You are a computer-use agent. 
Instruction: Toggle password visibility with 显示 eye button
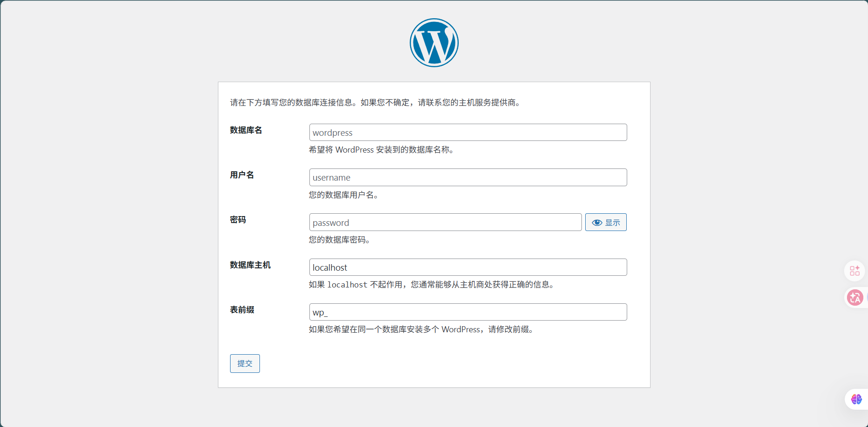click(605, 223)
